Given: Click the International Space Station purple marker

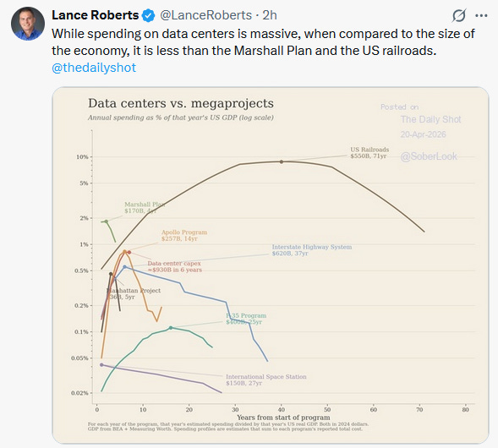Looking at the screenshot, I should point(101,365).
